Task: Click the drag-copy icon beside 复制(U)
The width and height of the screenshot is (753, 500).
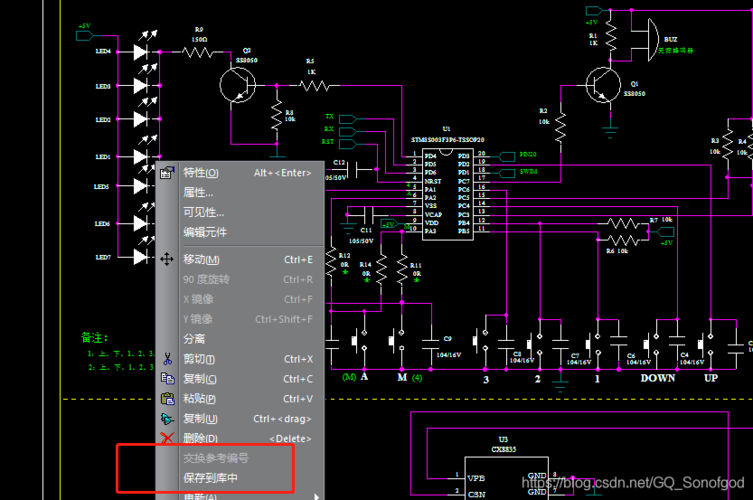Action: (x=167, y=419)
